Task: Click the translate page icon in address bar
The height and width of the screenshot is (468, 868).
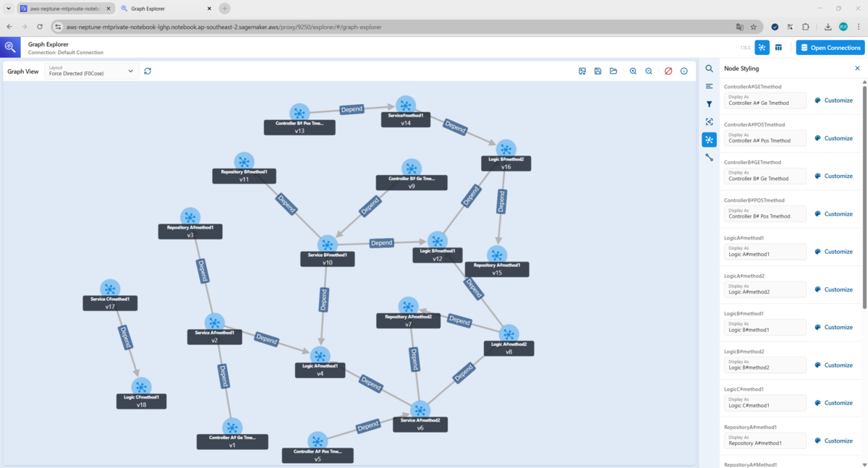Action: point(739,27)
